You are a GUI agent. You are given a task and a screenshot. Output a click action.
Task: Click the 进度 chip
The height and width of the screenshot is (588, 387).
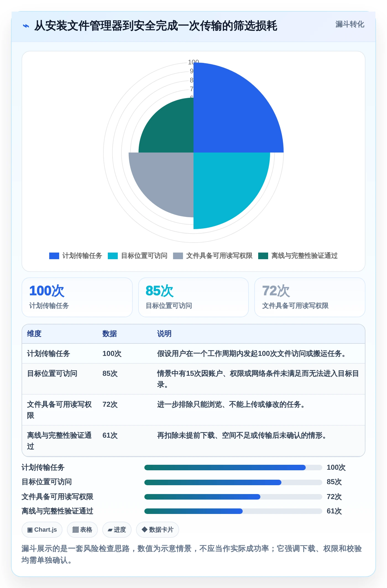(117, 530)
